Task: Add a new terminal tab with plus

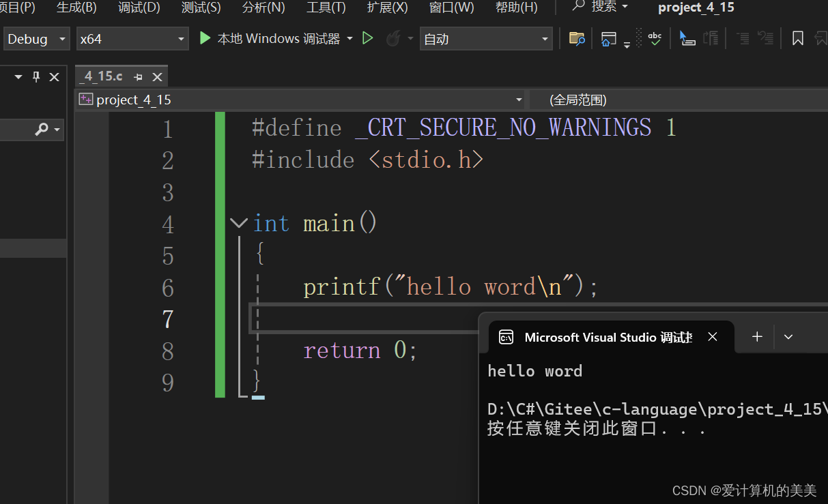Action: pyautogui.click(x=757, y=337)
